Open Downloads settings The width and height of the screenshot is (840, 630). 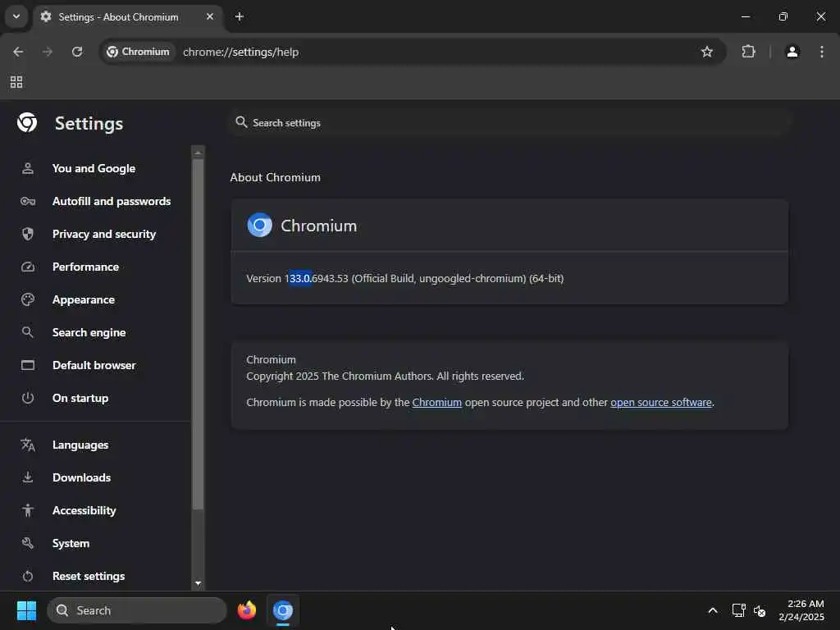[81, 477]
